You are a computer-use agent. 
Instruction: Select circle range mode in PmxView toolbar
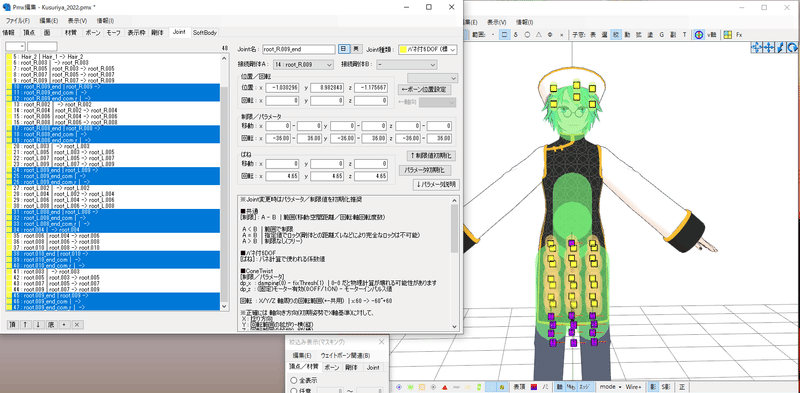coord(527,35)
